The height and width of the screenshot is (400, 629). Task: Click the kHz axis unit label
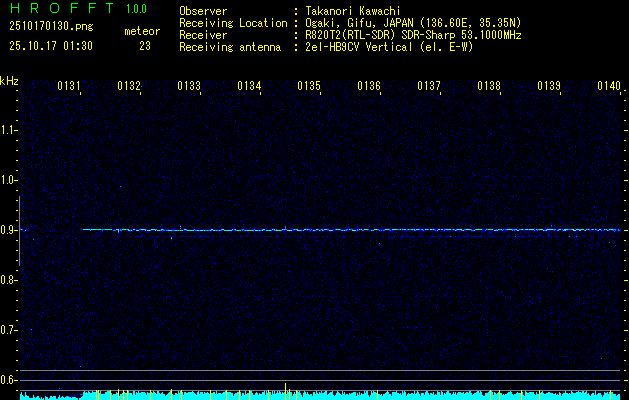click(9, 81)
